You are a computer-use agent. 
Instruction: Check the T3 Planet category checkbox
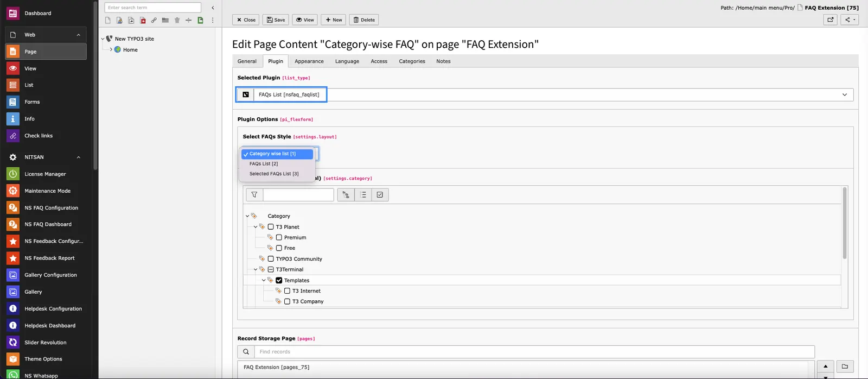click(x=271, y=227)
